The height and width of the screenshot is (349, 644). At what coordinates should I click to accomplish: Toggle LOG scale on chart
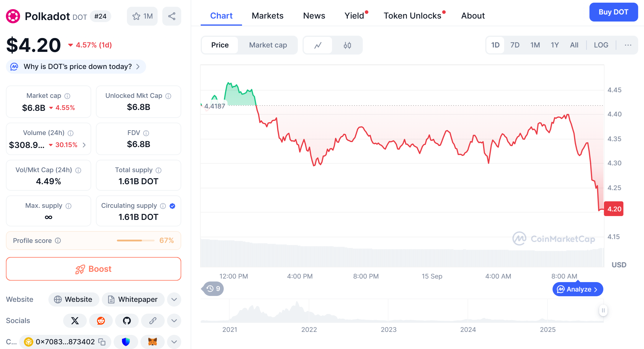(601, 45)
